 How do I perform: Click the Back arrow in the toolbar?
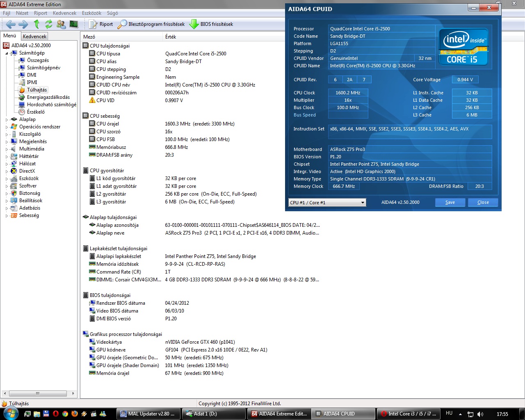[11, 24]
